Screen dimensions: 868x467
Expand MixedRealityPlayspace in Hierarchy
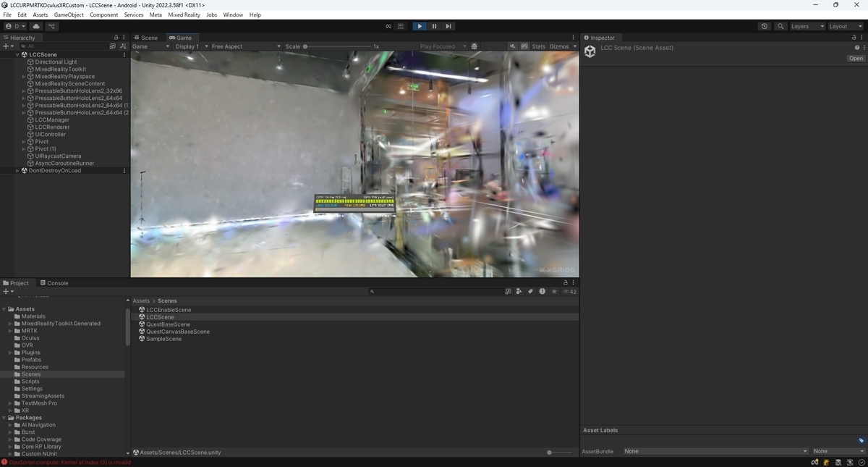25,76
